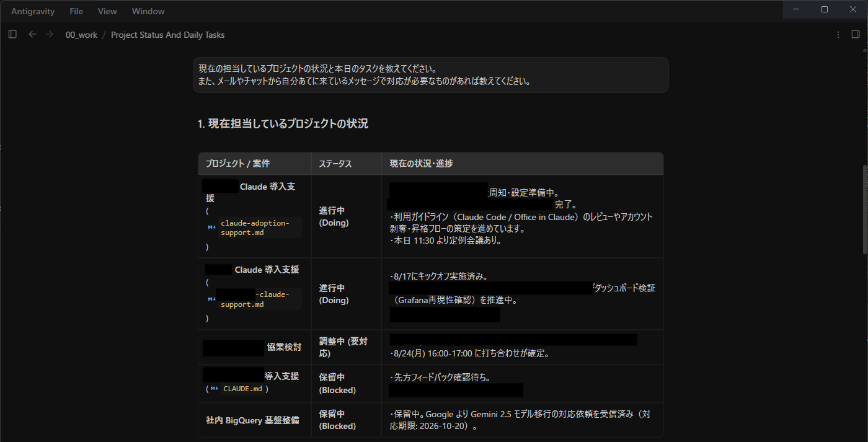Viewport: 868px width, 442px height.
Task: Open the Antigravity menu
Action: (33, 11)
